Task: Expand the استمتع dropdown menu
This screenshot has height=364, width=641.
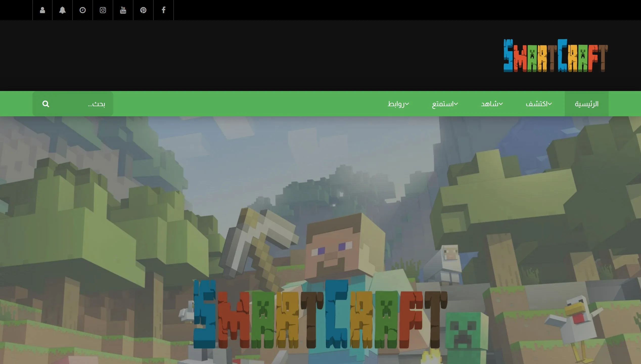Action: tap(445, 104)
